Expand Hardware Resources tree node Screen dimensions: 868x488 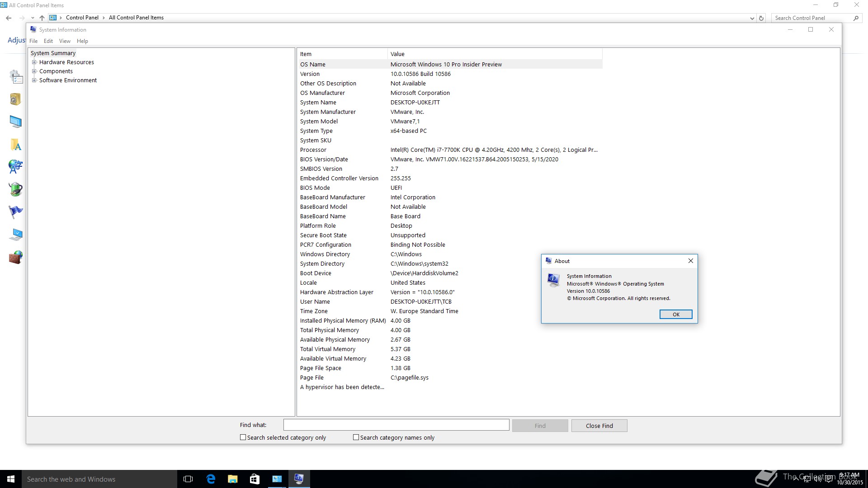coord(34,62)
